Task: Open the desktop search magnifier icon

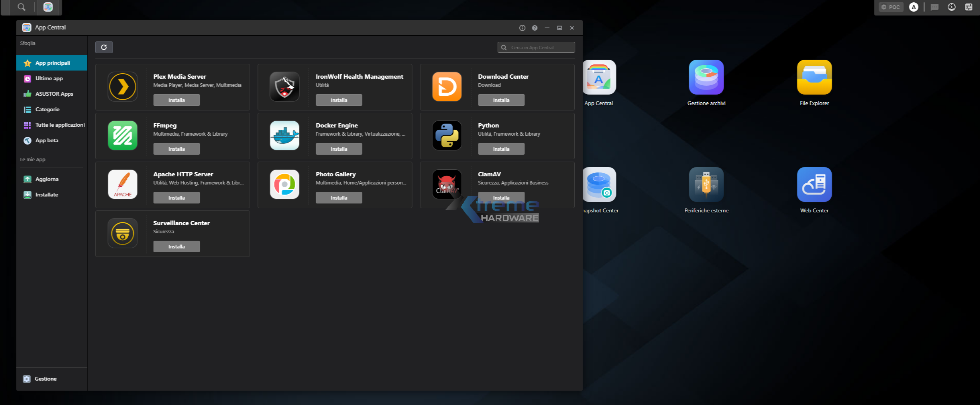Action: pos(22,7)
